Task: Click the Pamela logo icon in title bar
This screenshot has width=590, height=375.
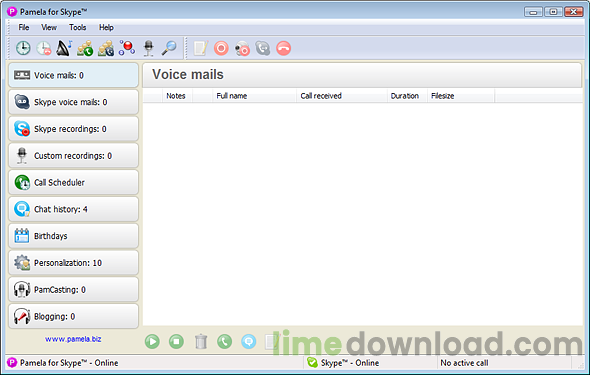Action: [x=12, y=12]
